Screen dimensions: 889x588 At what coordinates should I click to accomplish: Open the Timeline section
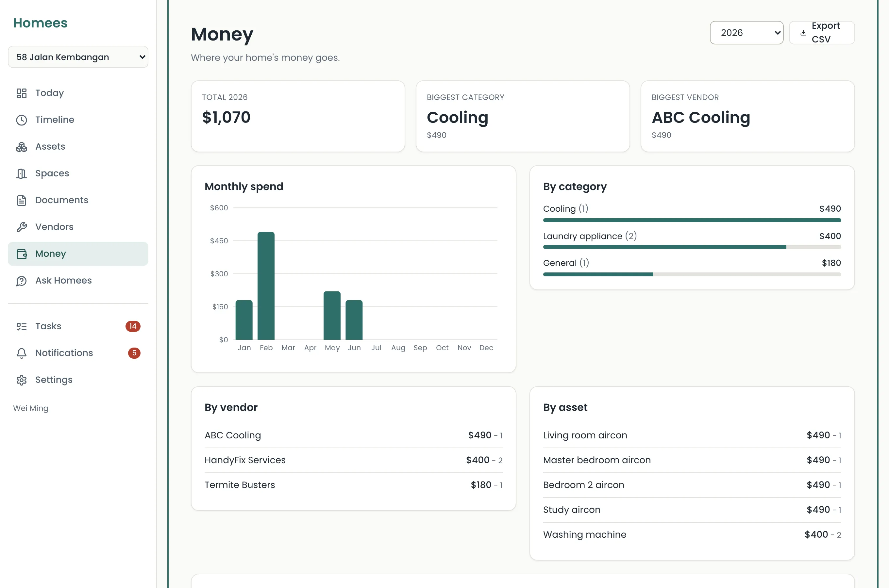pos(78,120)
